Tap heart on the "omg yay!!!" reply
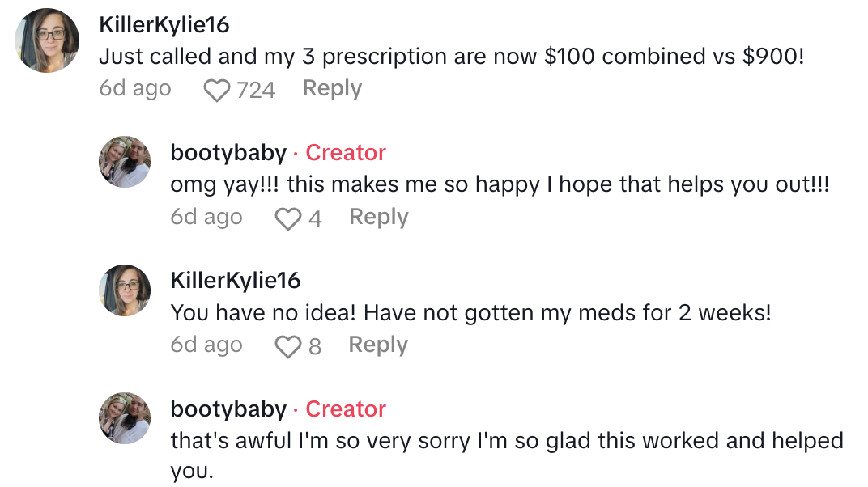The height and width of the screenshot is (487, 868). [x=288, y=218]
